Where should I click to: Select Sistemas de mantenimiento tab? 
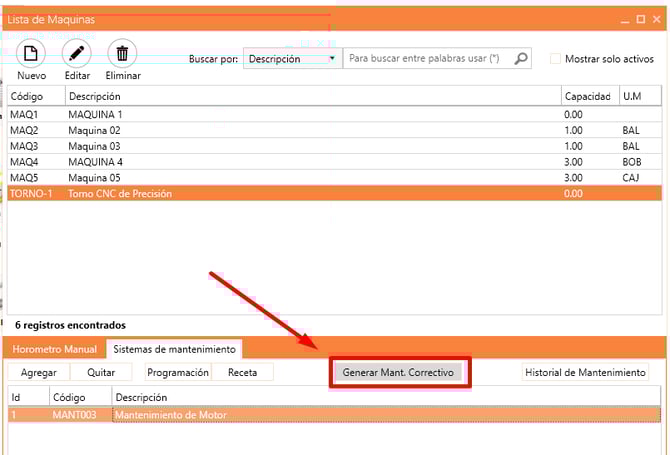[x=174, y=349]
